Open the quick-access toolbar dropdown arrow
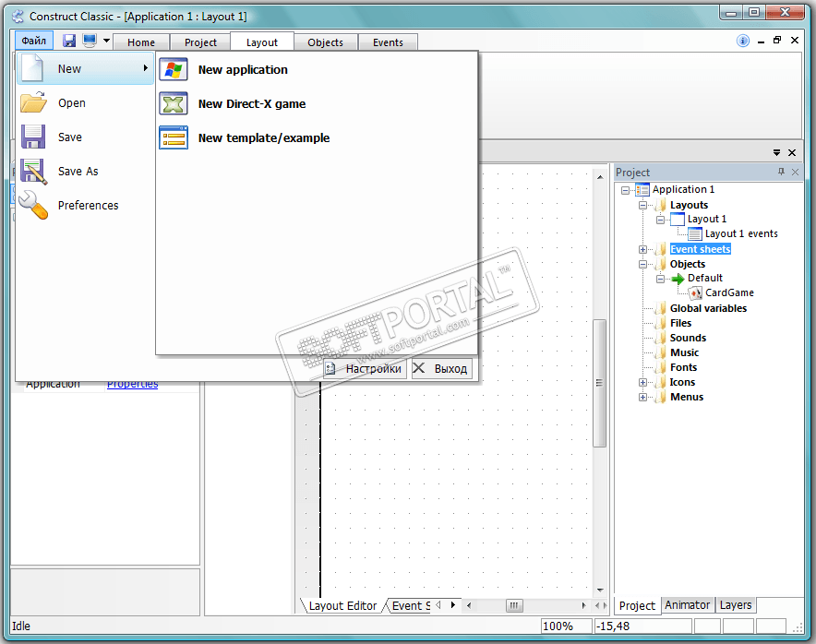This screenshot has height=644, width=816. click(106, 41)
